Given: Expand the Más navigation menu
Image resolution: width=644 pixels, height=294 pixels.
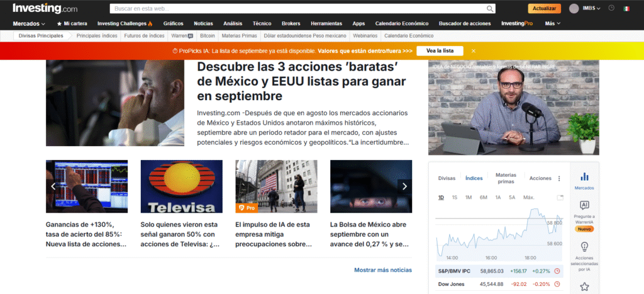Looking at the screenshot, I should click(553, 23).
